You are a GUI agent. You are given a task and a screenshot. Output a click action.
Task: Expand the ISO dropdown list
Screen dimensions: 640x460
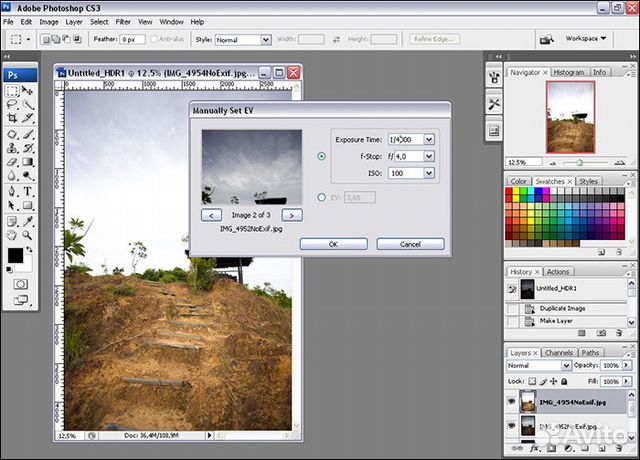[x=429, y=173]
